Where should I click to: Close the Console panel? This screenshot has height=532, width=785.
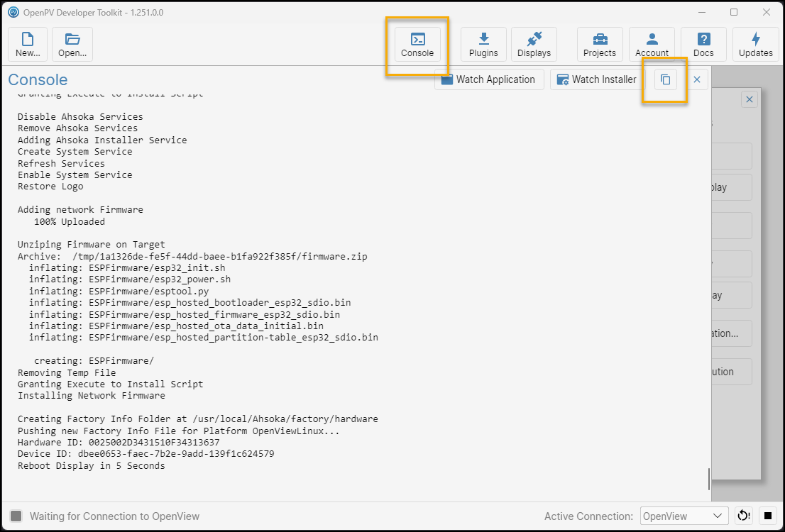(x=697, y=79)
